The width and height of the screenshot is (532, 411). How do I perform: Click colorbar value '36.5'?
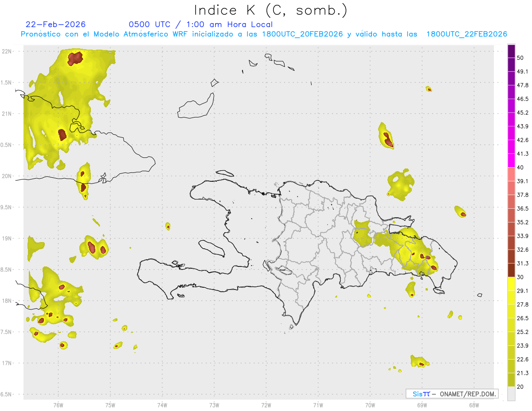pos(523,208)
